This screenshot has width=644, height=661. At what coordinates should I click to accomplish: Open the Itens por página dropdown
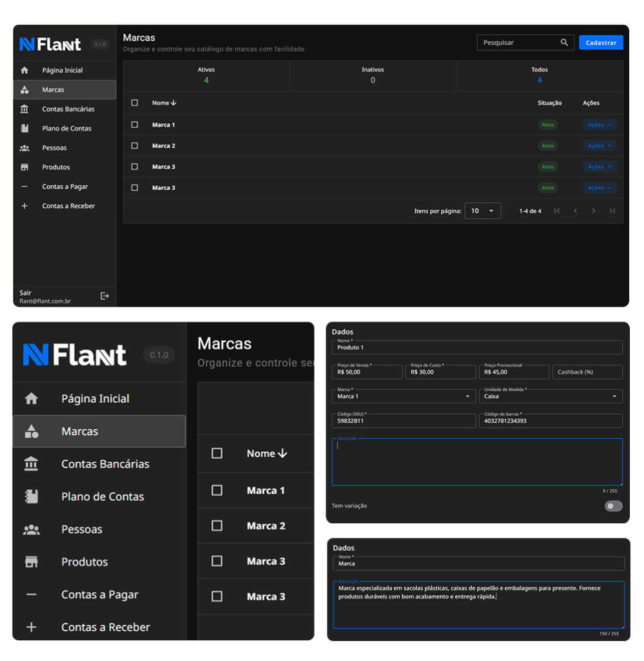pyautogui.click(x=483, y=211)
